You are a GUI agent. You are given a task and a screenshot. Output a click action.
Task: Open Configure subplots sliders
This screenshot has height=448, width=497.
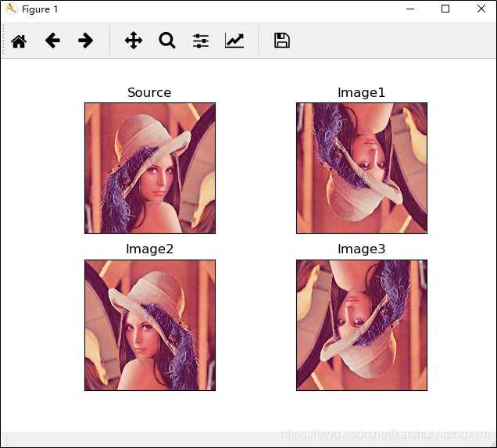(201, 41)
